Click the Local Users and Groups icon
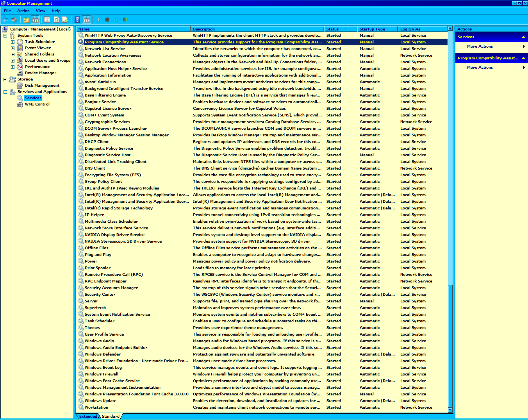 pos(20,61)
